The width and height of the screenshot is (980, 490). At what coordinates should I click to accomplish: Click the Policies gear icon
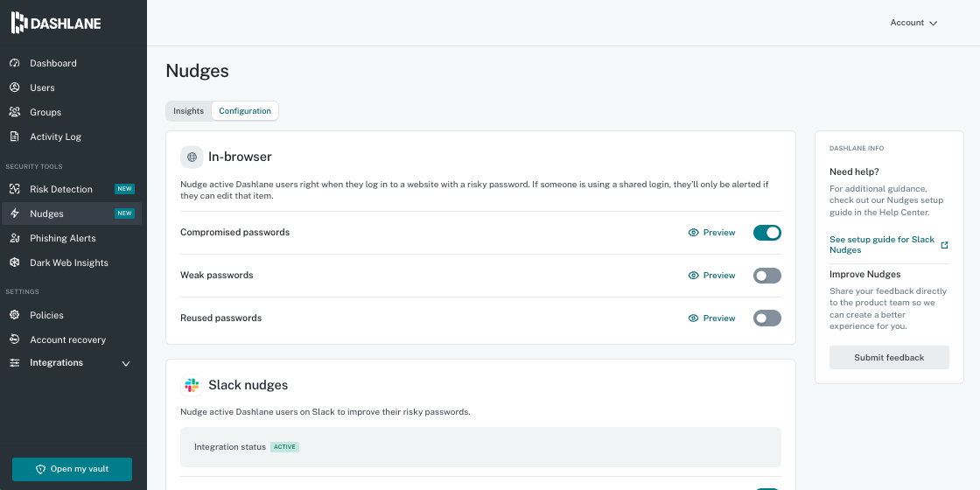point(14,315)
